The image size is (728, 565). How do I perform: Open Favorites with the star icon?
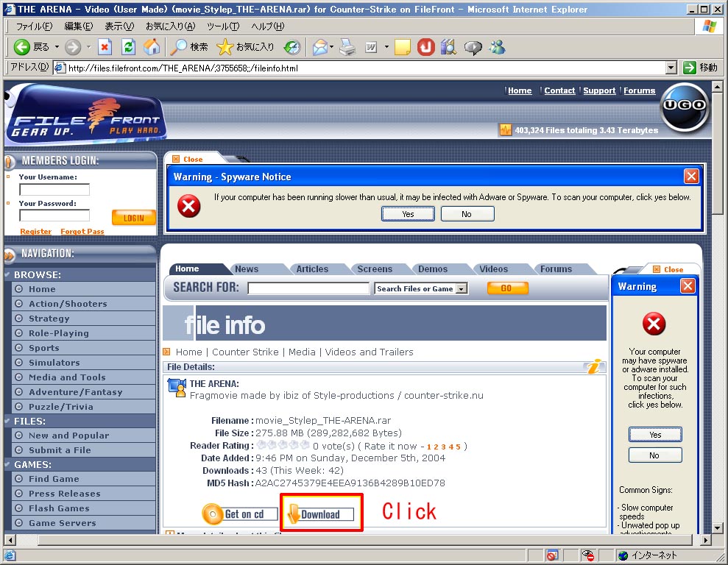pos(225,47)
